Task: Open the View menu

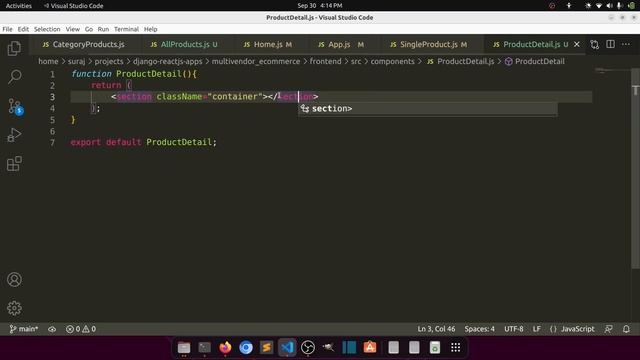Action: pyautogui.click(x=73, y=29)
